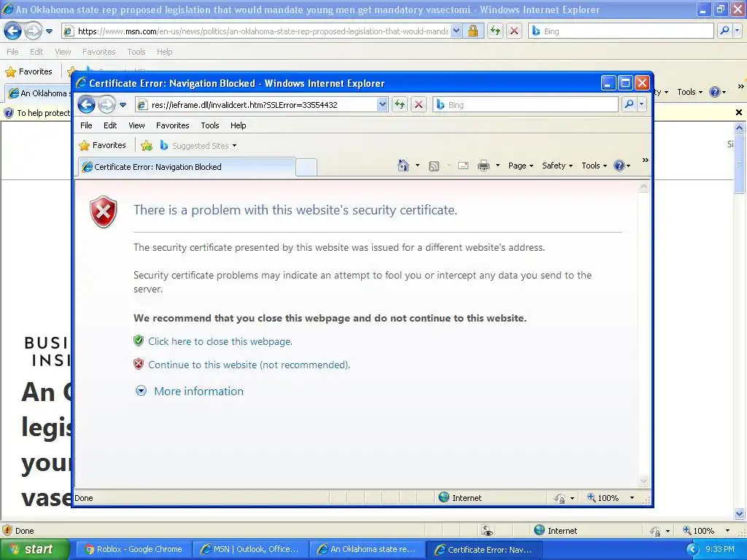Click search magnifier in Certificate Error window

point(629,104)
